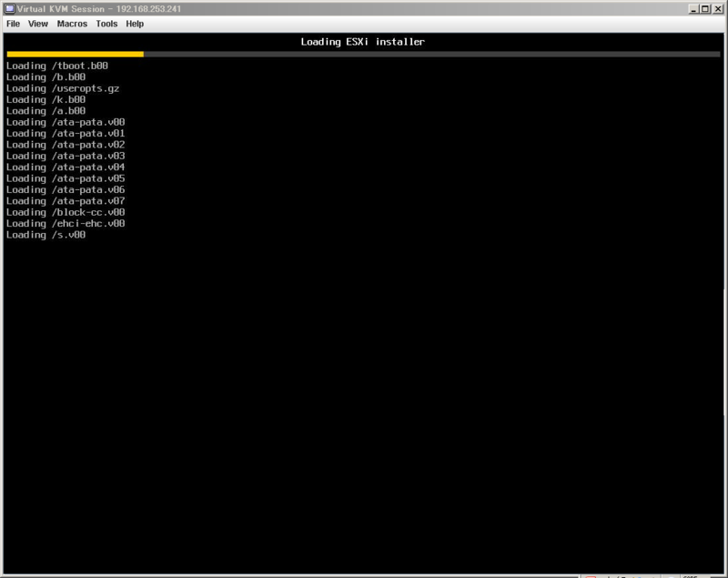
Task: Click the 'Loading /a.b00' line
Action: 46,110
